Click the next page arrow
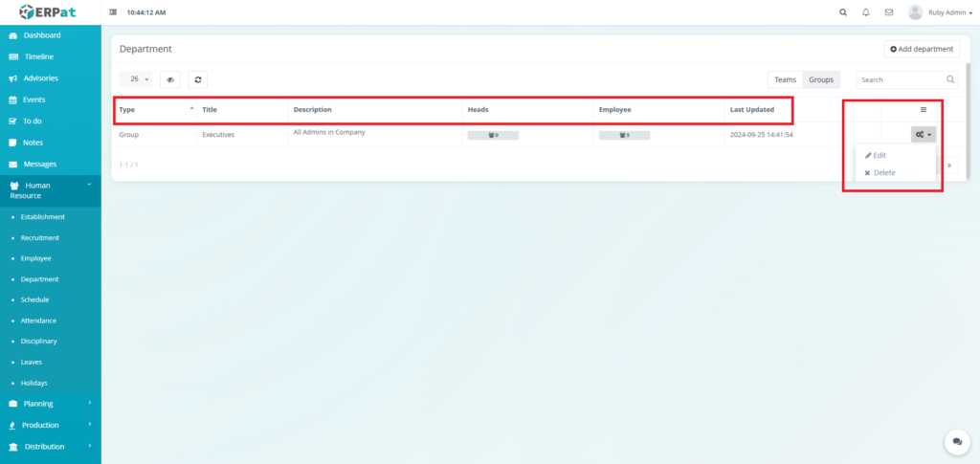The height and width of the screenshot is (464, 980). click(949, 166)
